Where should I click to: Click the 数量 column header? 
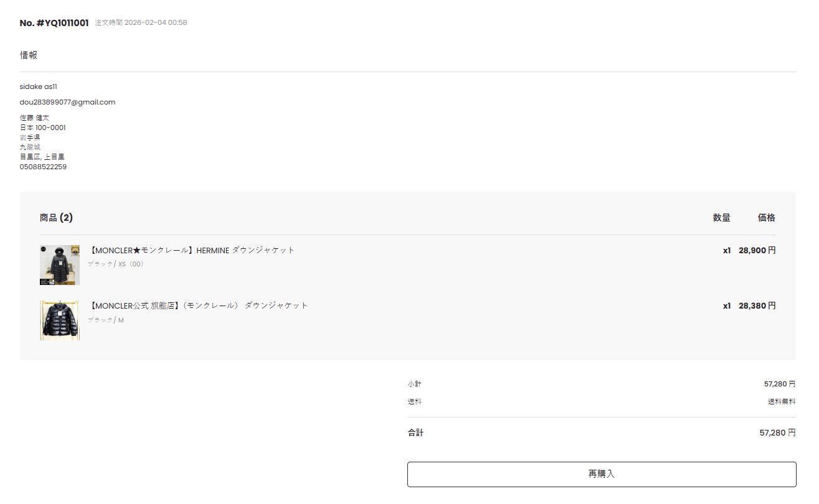click(721, 218)
